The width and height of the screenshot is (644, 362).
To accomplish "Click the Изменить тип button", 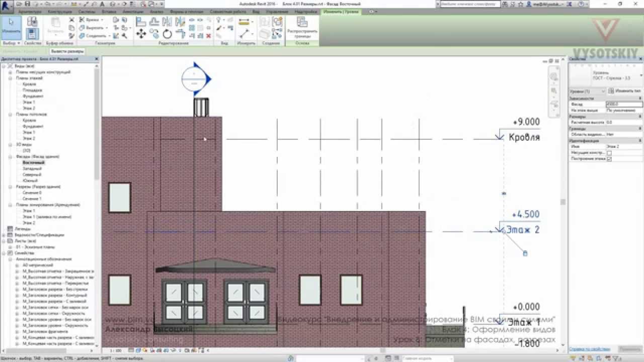I will pos(625,91).
